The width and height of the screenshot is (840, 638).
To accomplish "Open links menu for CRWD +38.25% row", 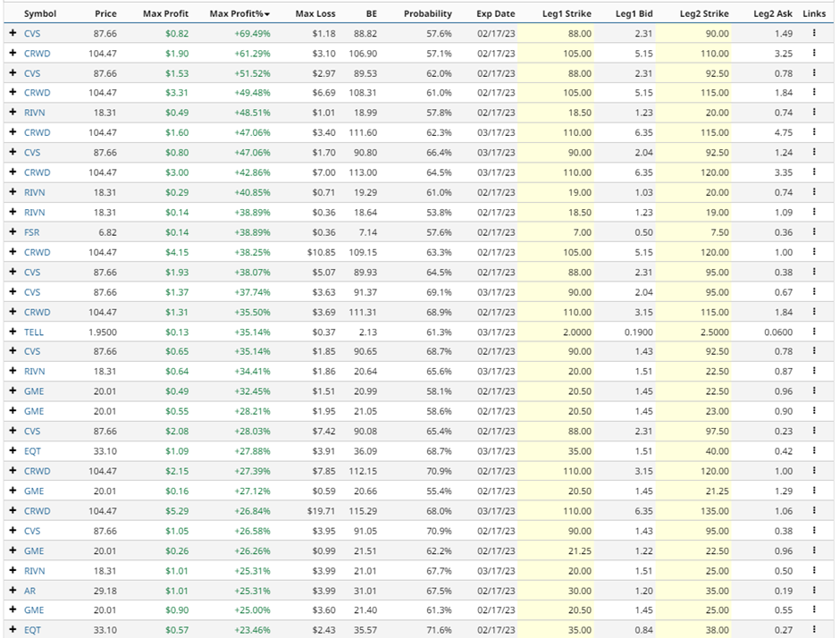I will (814, 252).
